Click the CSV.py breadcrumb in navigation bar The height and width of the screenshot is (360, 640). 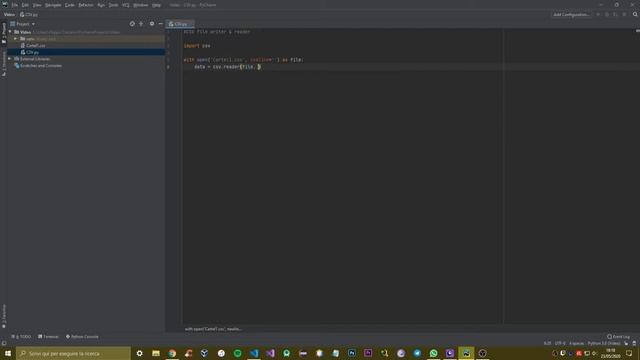pos(29,14)
